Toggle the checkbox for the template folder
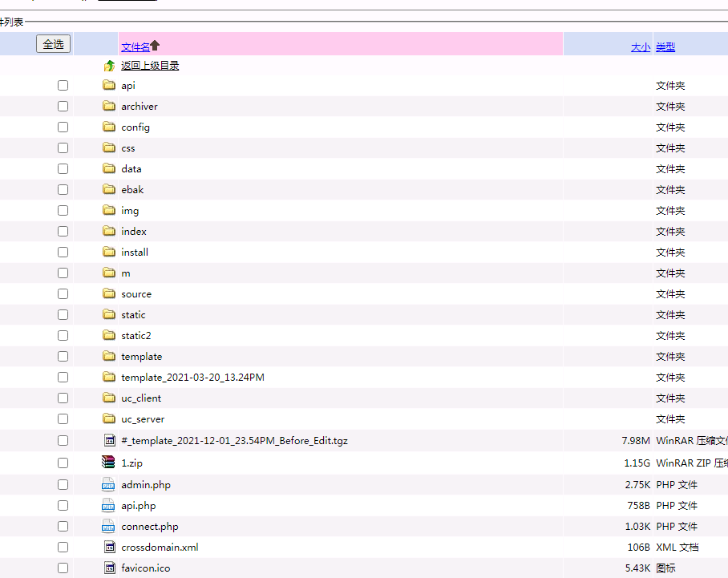Image resolution: width=728 pixels, height=578 pixels. coord(63,357)
